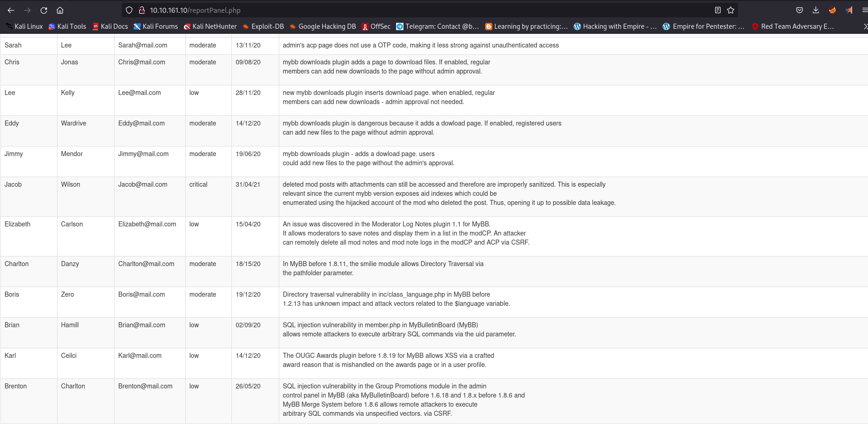Select the Jacob@mail.com table cell
Screen dimensions: 868x424
(x=143, y=184)
